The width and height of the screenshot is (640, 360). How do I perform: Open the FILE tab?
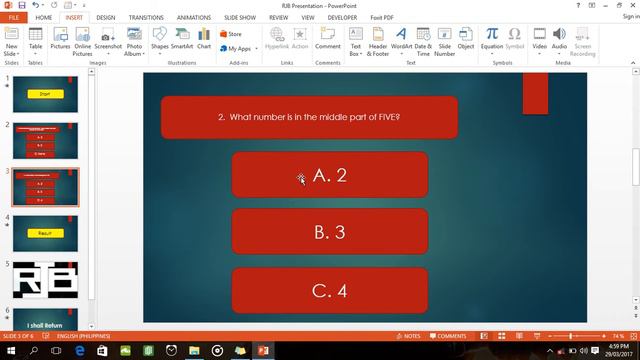coord(13,18)
